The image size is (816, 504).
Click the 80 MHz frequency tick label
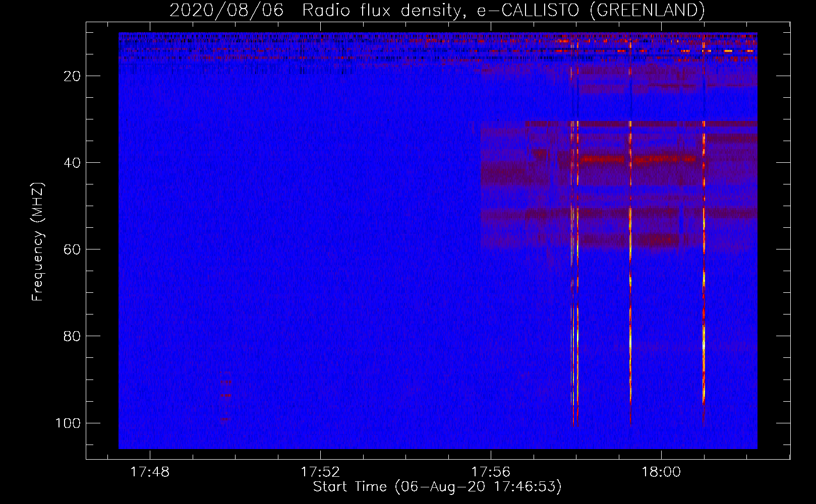tap(72, 336)
